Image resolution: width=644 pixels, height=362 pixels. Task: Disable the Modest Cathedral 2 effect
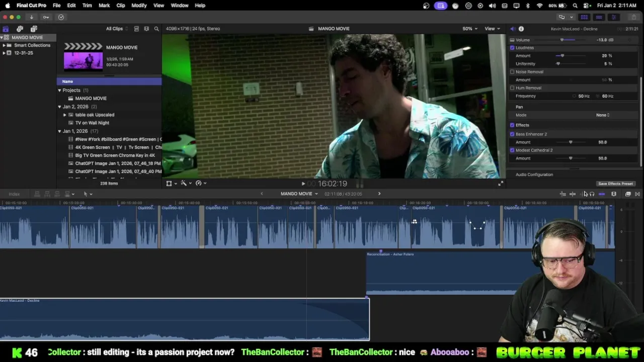[512, 150]
